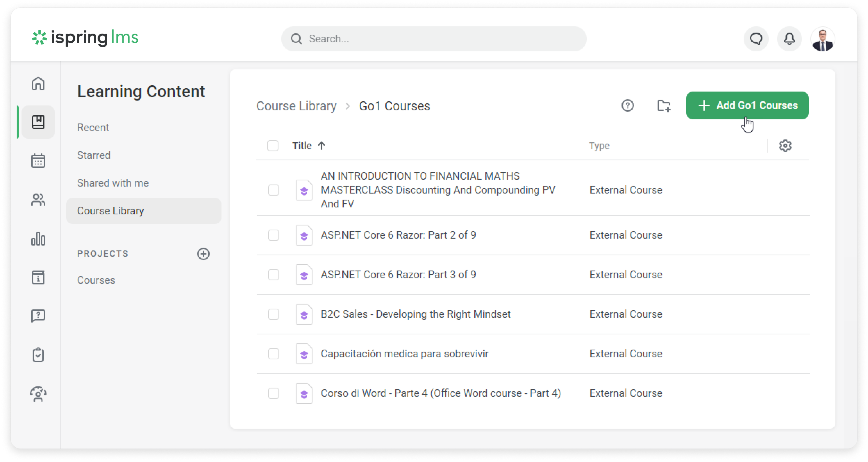Open the Home icon in sidebar
Image resolution: width=868 pixels, height=462 pixels.
tap(38, 84)
